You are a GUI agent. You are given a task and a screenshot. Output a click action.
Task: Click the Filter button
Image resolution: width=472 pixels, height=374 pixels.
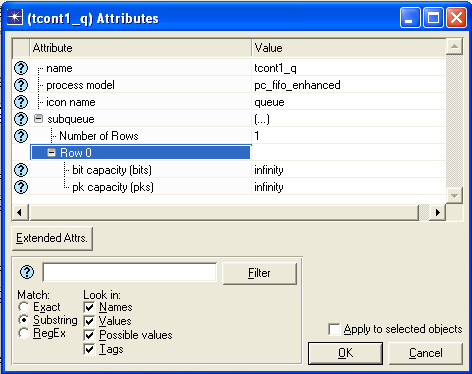(x=259, y=273)
